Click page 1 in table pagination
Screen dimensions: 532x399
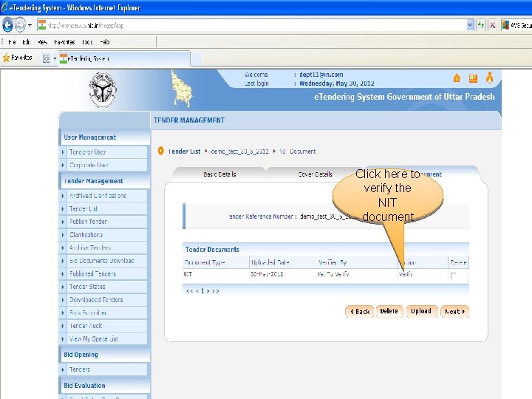pyautogui.click(x=202, y=291)
